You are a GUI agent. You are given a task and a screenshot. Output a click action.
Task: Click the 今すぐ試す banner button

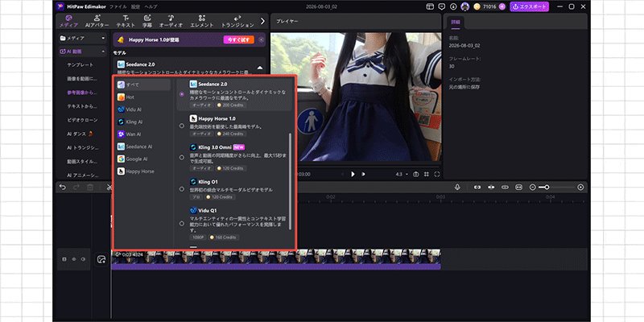pos(238,39)
